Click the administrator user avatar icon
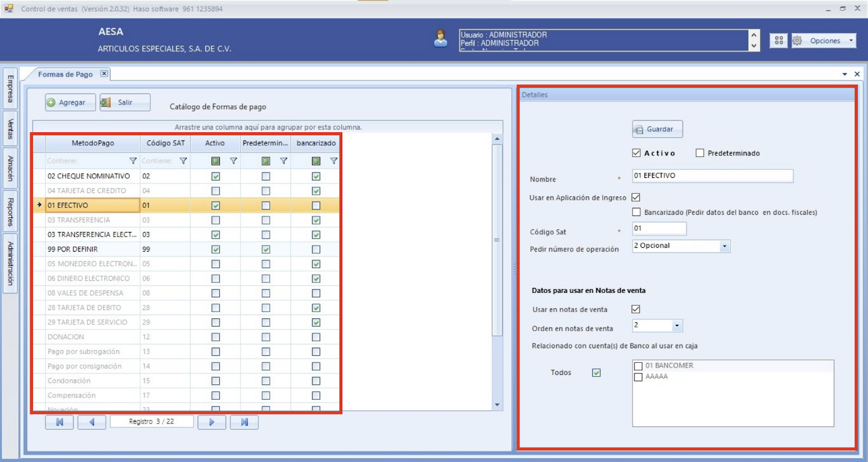 pyautogui.click(x=441, y=39)
